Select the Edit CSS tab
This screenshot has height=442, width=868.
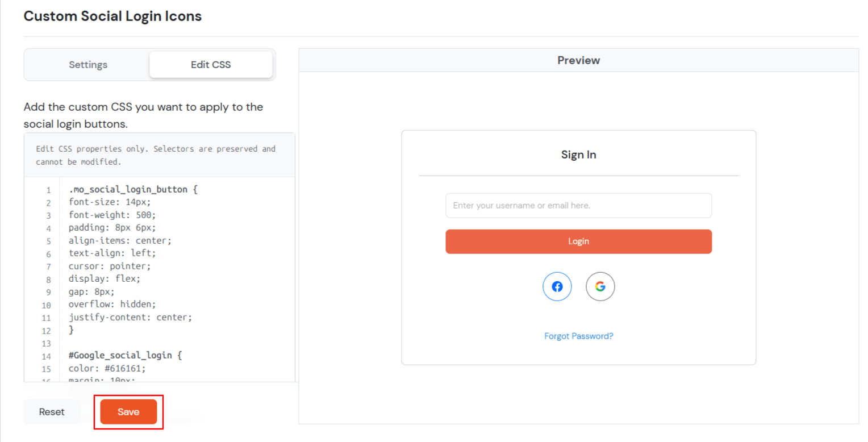[211, 64]
